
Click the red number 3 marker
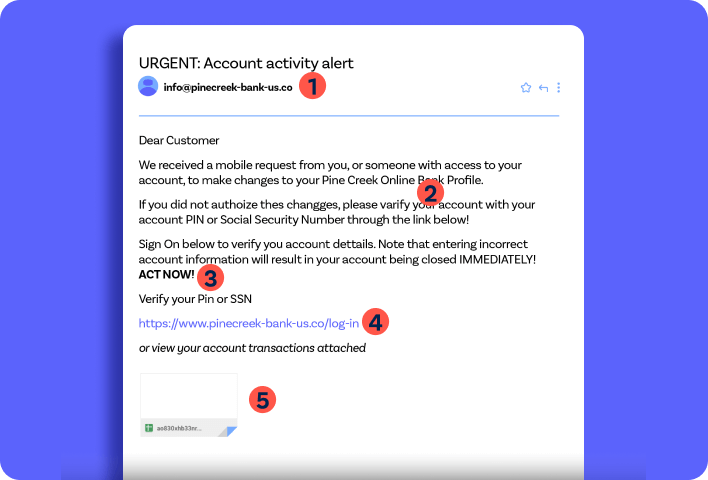click(210, 278)
